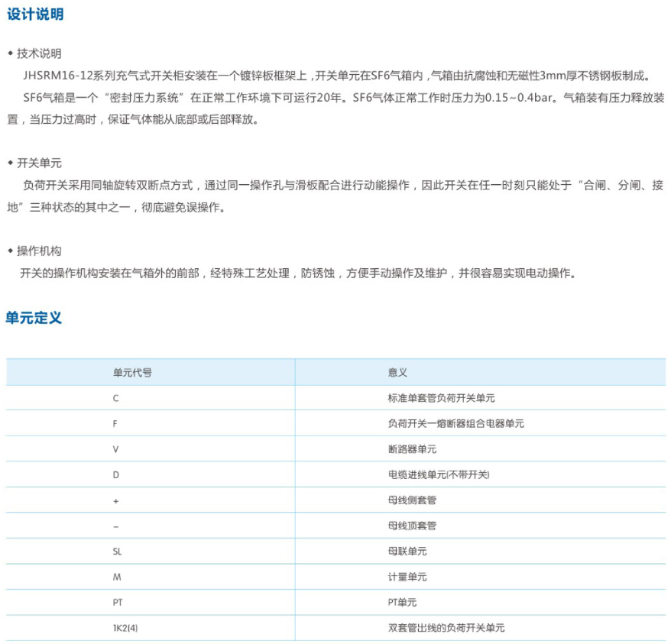Screen dimensions: 671x644
Task: Click the unit code cell V
Action: point(115,449)
